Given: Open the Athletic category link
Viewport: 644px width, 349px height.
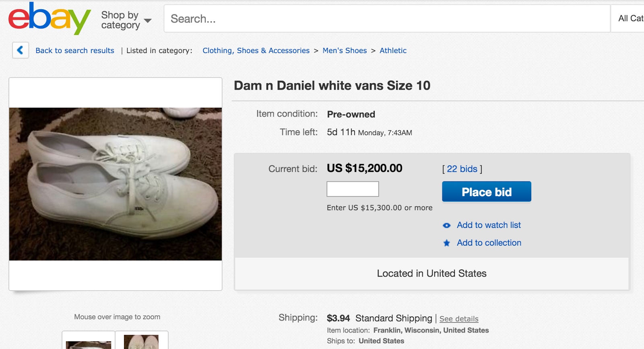Looking at the screenshot, I should [x=393, y=51].
